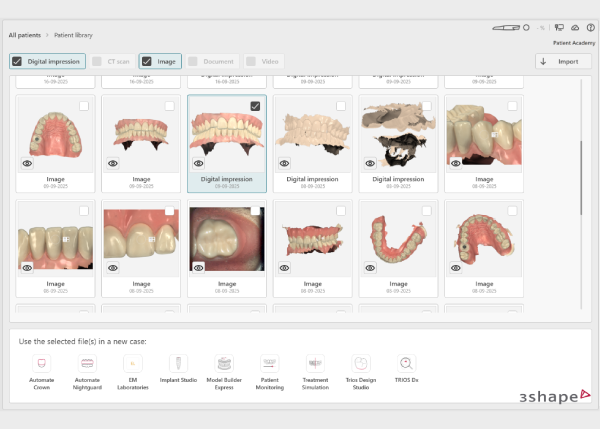Open beige Digital impression thumbnail

tap(313, 134)
